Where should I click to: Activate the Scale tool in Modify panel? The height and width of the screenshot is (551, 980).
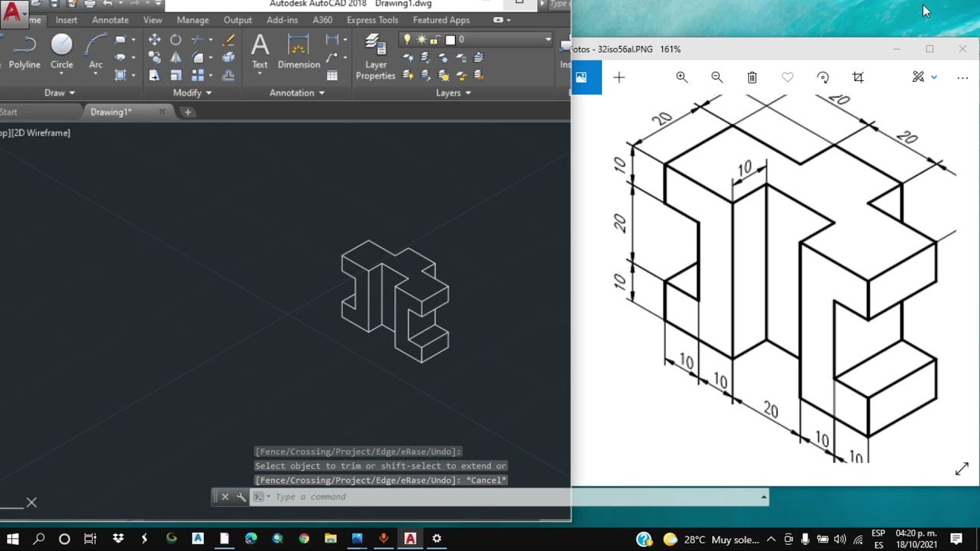coord(176,75)
